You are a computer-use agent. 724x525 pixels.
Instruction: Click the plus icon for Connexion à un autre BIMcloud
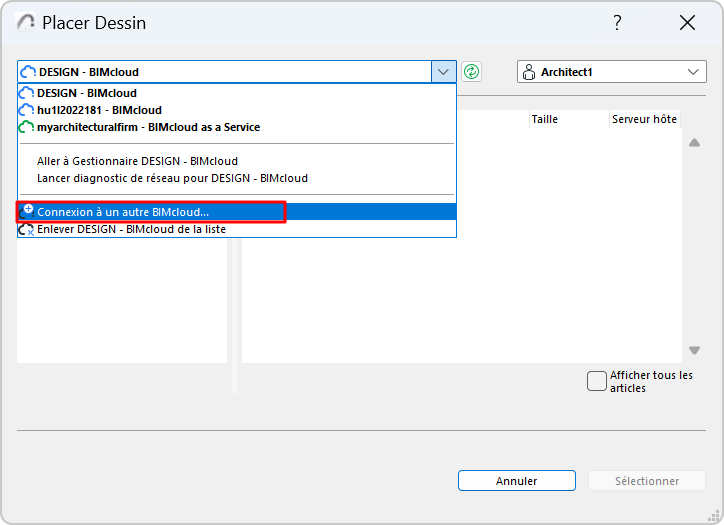click(x=28, y=211)
